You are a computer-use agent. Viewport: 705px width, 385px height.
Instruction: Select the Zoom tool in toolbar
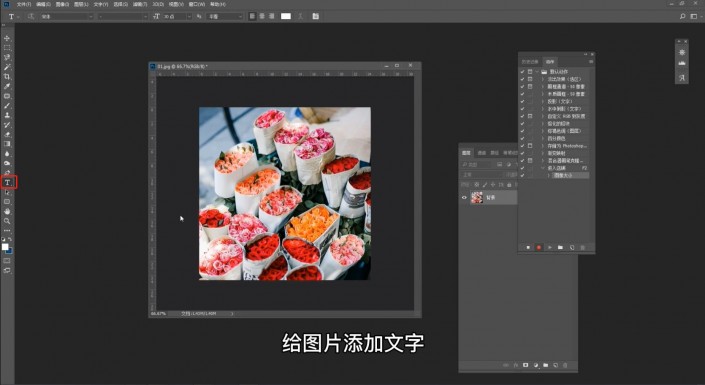click(7, 221)
